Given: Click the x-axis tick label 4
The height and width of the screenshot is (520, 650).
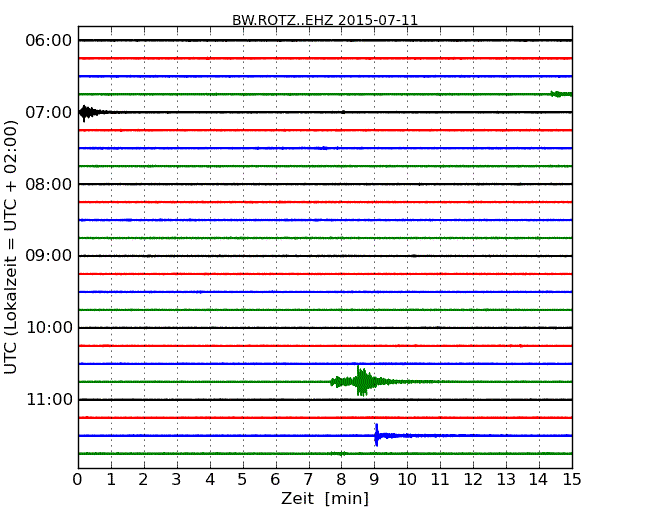Looking at the screenshot, I should [210, 480].
